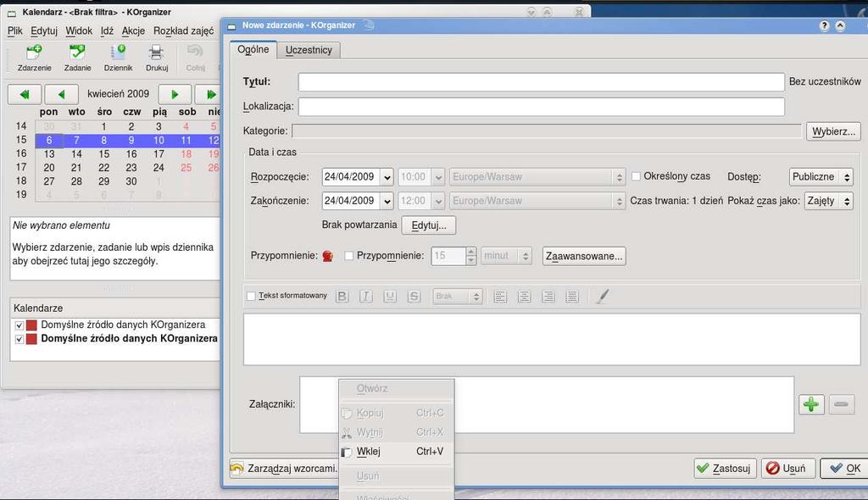Image resolution: width=868 pixels, height=500 pixels.
Task: Click the justify text icon
Action: (572, 297)
